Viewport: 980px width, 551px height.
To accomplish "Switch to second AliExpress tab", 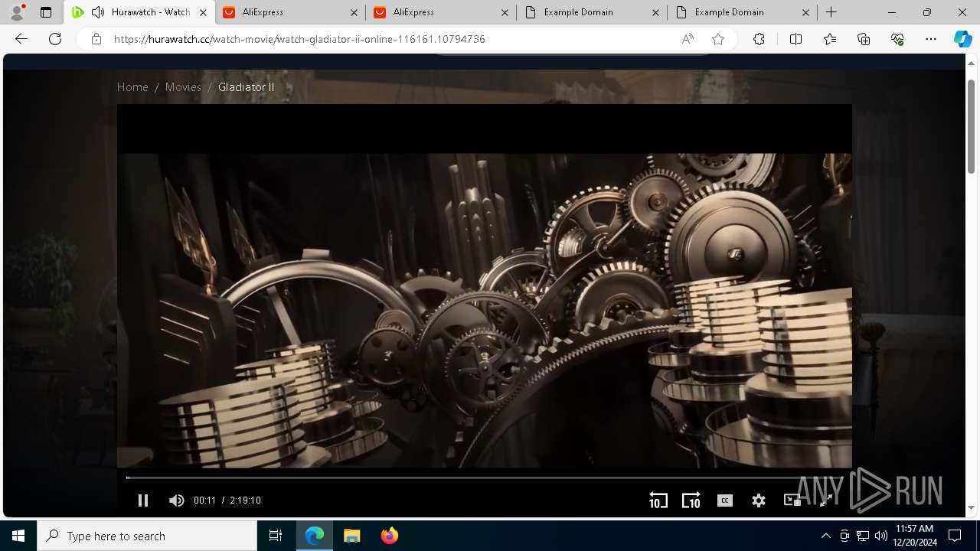I will pyautogui.click(x=440, y=12).
